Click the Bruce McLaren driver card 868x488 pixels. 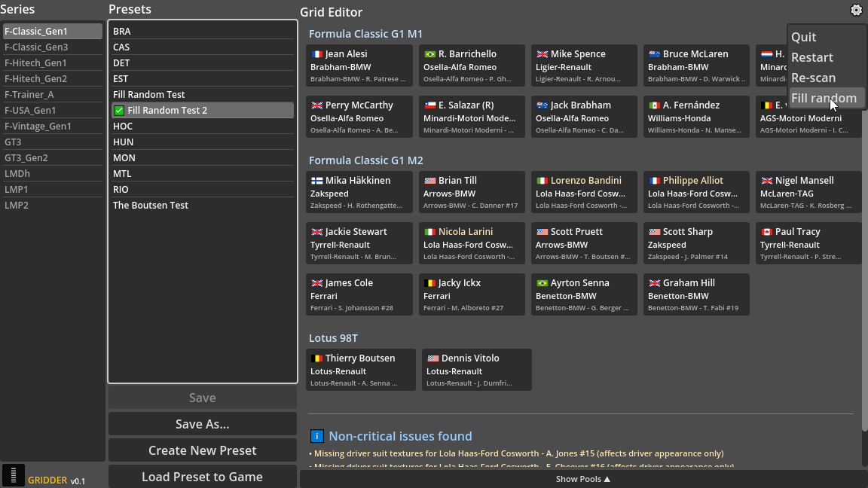[696, 66]
